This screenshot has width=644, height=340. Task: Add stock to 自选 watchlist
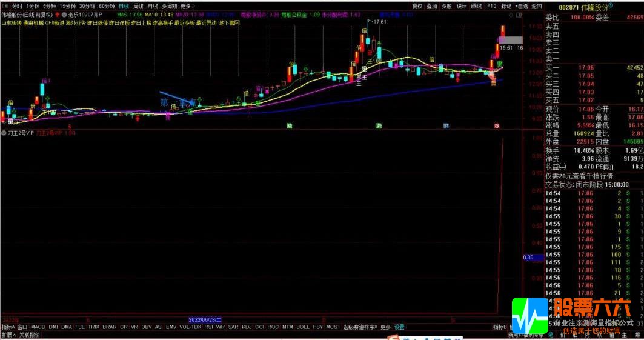click(x=522, y=6)
